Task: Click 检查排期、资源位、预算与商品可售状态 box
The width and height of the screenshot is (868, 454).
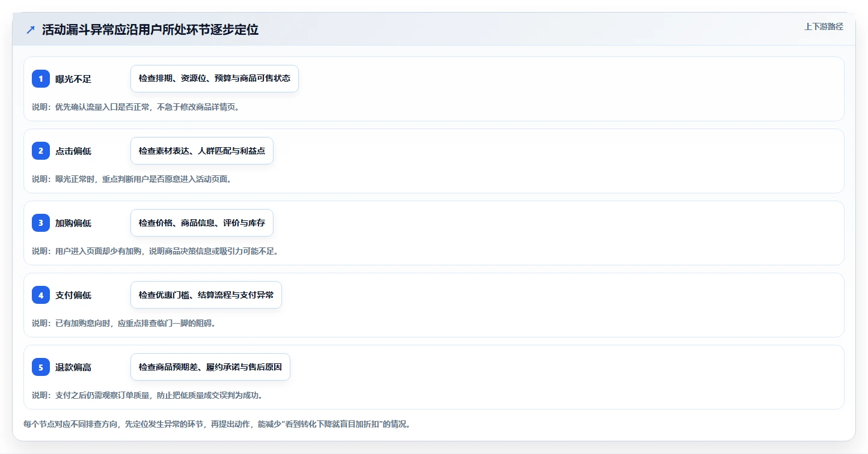Action: click(215, 79)
